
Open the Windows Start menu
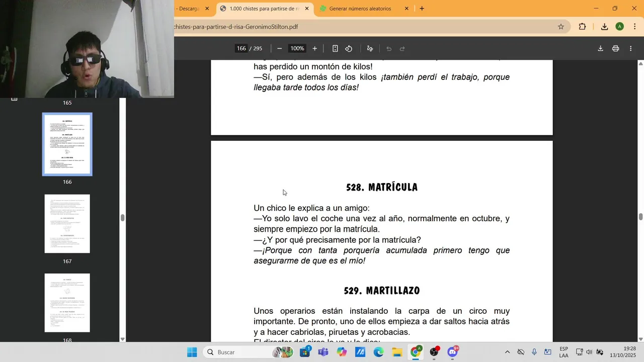[x=192, y=352]
